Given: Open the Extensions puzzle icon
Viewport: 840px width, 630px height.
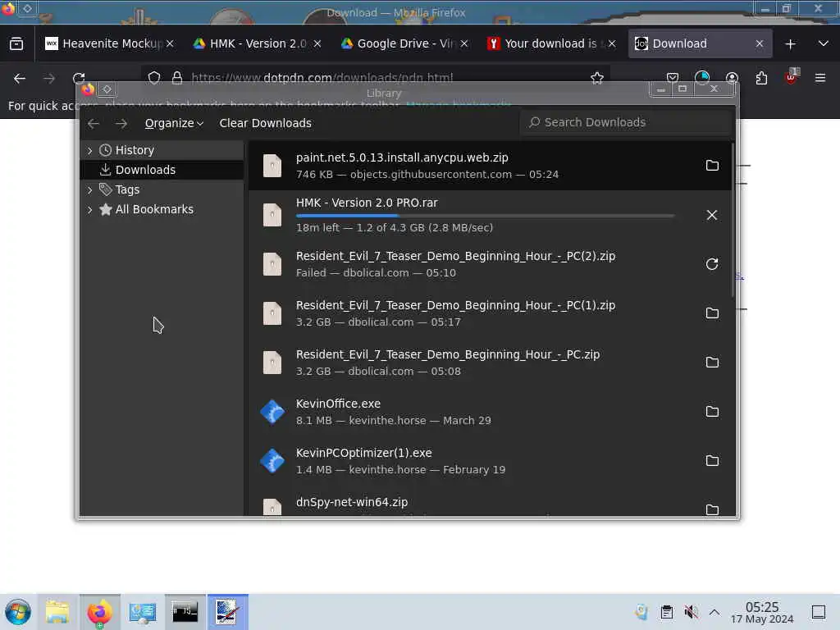Looking at the screenshot, I should (761, 78).
